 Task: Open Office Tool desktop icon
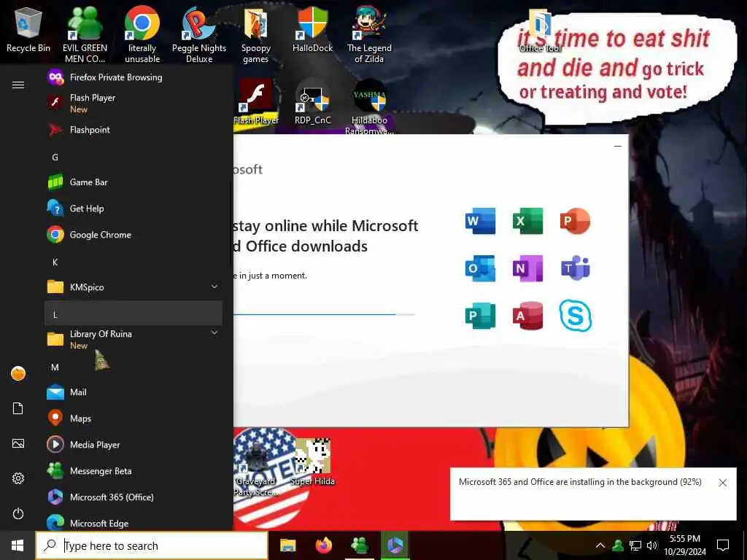541,29
